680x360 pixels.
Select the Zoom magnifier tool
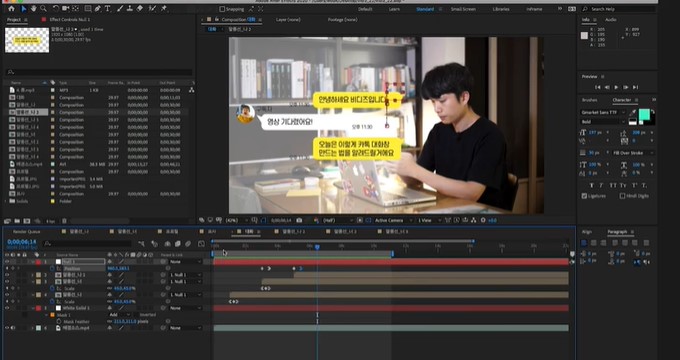point(43,9)
